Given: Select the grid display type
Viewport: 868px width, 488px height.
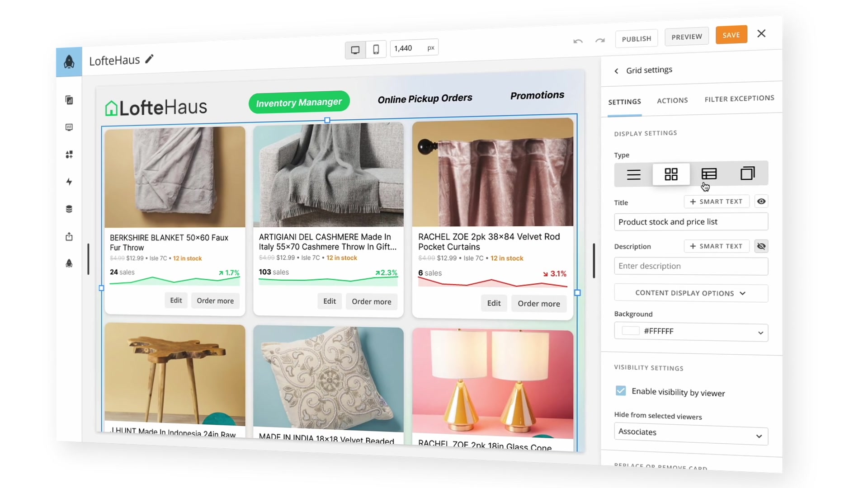Looking at the screenshot, I should click(x=671, y=174).
